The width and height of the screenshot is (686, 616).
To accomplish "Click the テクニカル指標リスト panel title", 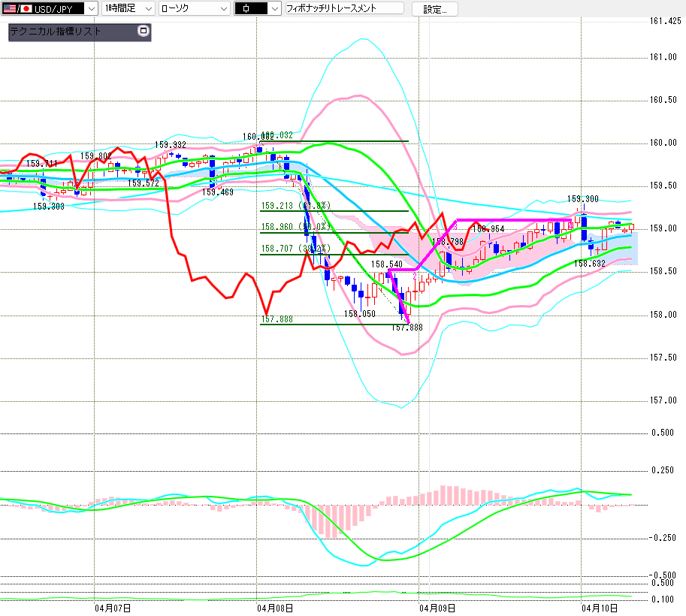I will (56, 32).
